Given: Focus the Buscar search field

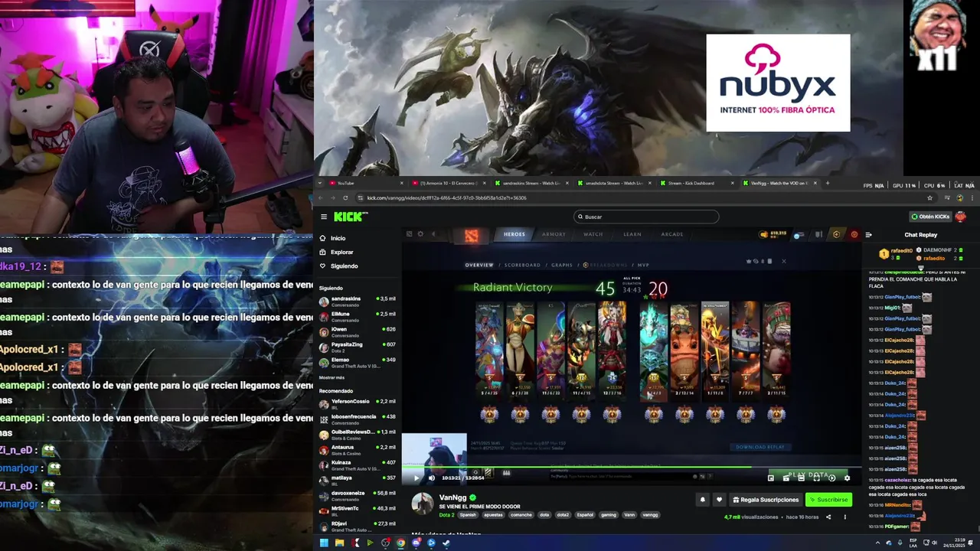Looking at the screenshot, I should (646, 217).
